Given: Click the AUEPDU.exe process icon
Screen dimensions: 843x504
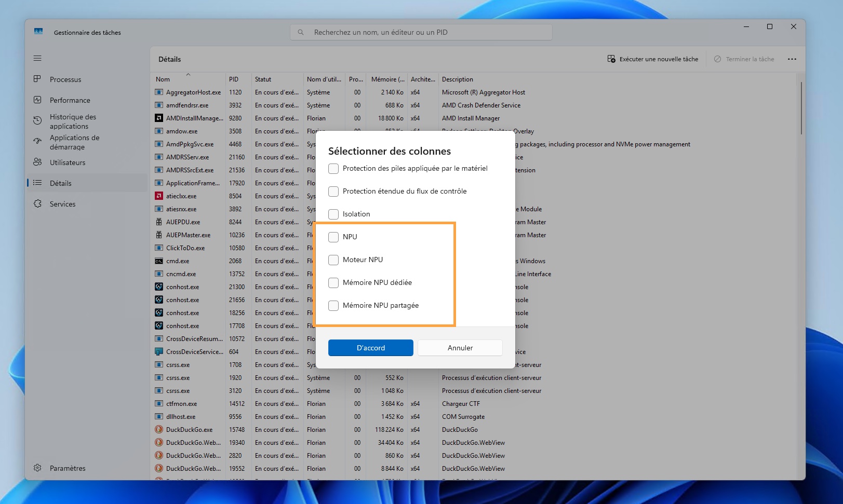Looking at the screenshot, I should [x=159, y=222].
